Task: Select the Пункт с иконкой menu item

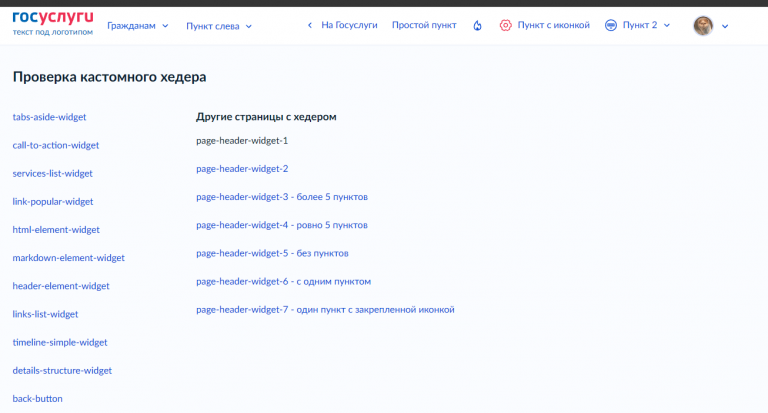Action: [553, 25]
